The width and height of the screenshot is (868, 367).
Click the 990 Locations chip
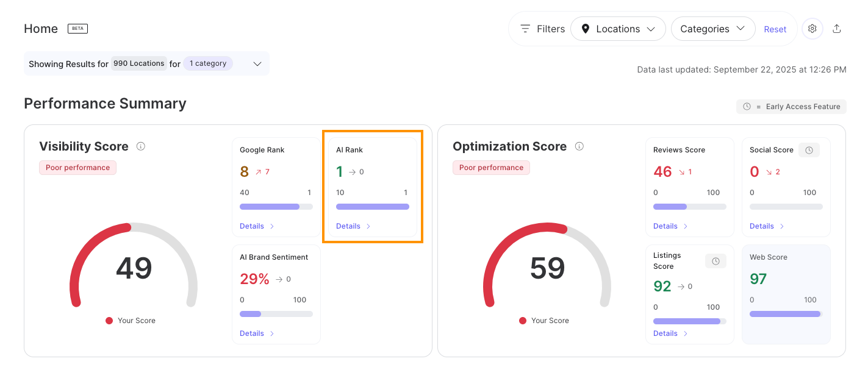coord(138,63)
